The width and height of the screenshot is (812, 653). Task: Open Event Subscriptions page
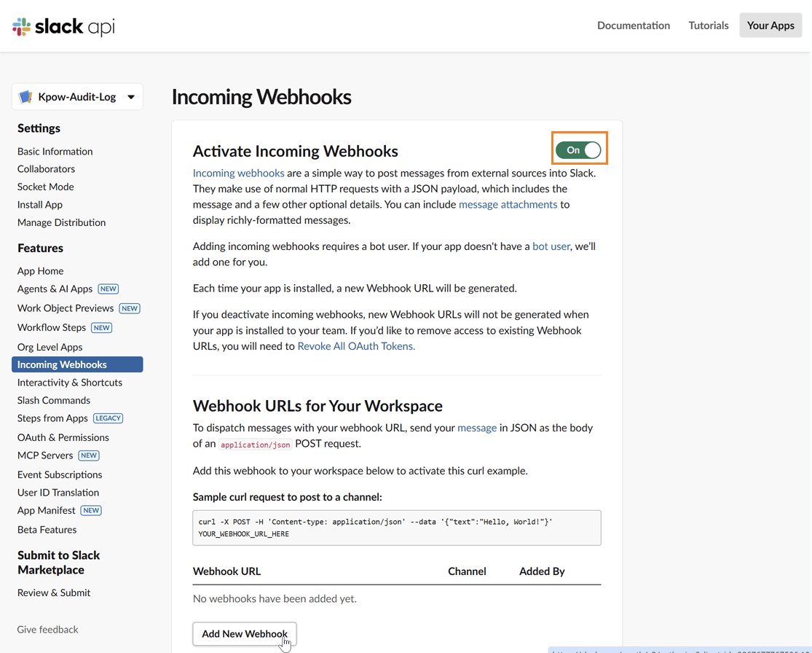(60, 474)
